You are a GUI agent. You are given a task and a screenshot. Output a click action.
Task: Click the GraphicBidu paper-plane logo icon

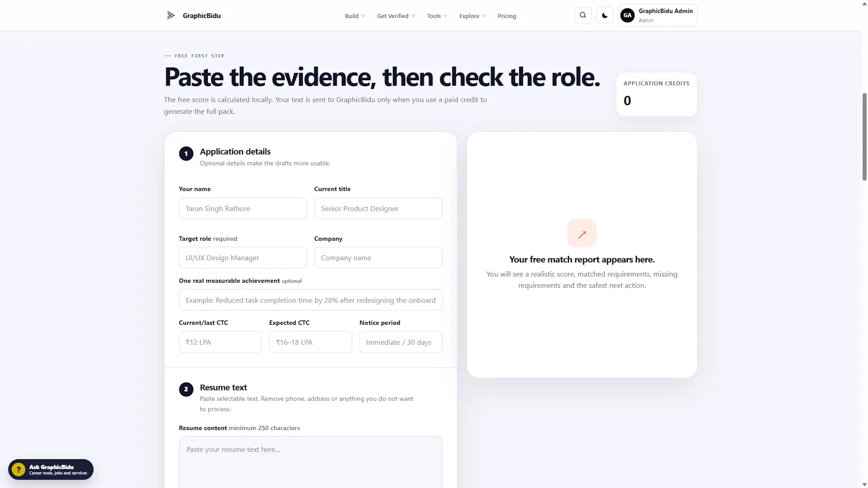pos(171,15)
